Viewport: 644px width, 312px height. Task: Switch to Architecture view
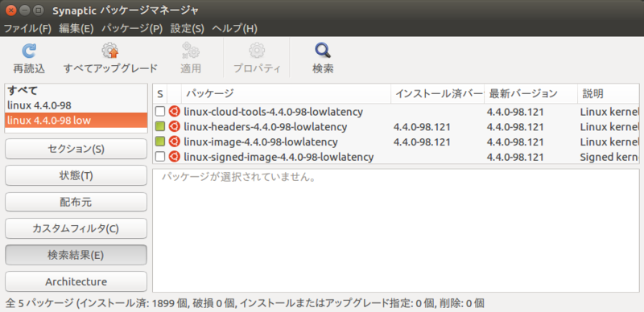click(76, 281)
